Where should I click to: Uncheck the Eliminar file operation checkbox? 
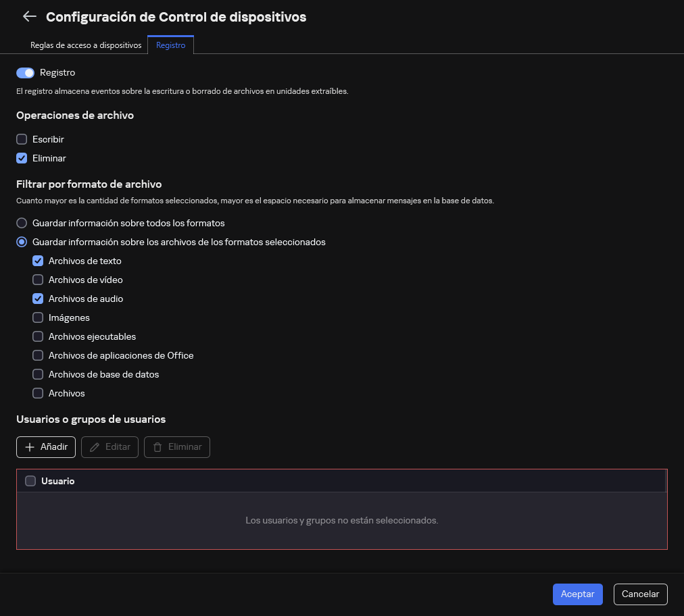pyautogui.click(x=21, y=158)
